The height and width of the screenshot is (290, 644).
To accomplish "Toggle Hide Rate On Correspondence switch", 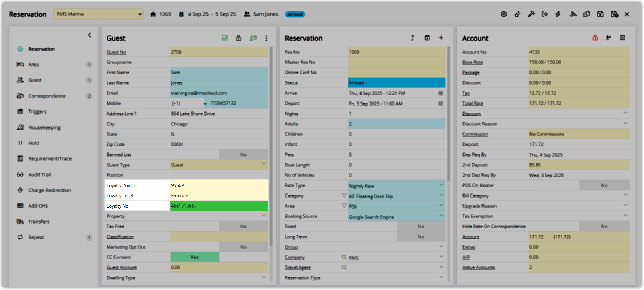I will pyautogui.click(x=604, y=227).
